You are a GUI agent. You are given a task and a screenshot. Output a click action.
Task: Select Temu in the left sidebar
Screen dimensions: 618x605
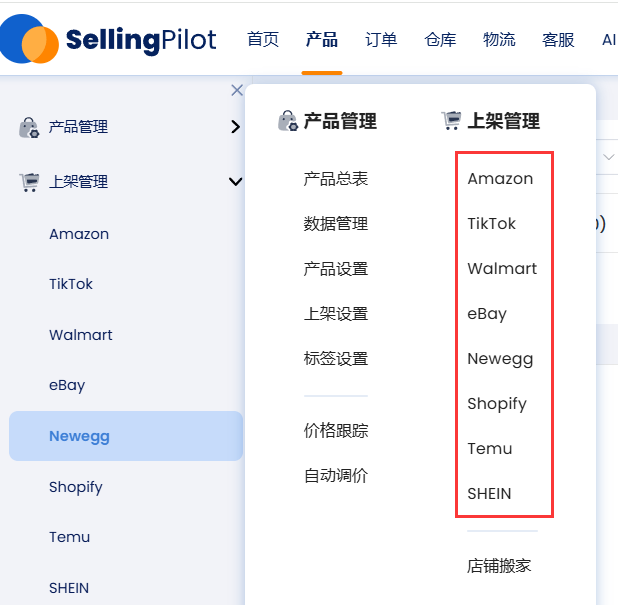[69, 537]
